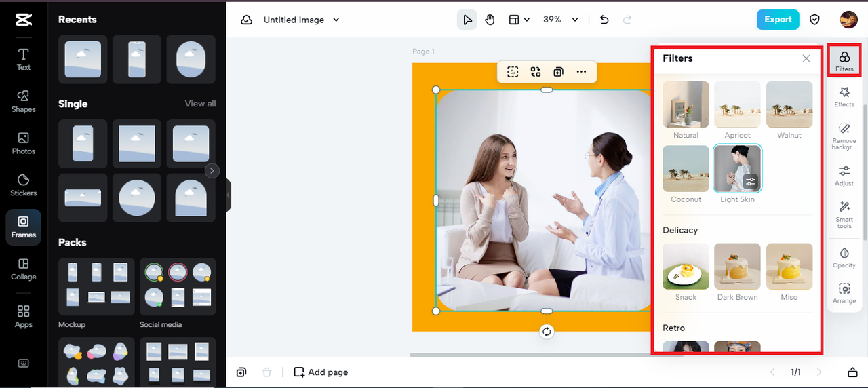Image resolution: width=868 pixels, height=388 pixels.
Task: Open the Stickers panel
Action: coord(24,185)
